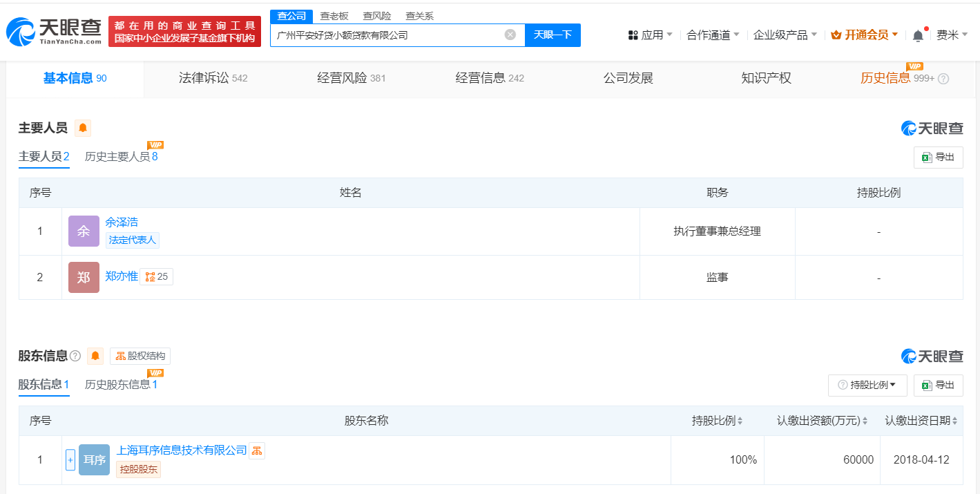Open the 开通会员 dropdown
Image resolution: width=980 pixels, height=494 pixels.
(x=865, y=35)
